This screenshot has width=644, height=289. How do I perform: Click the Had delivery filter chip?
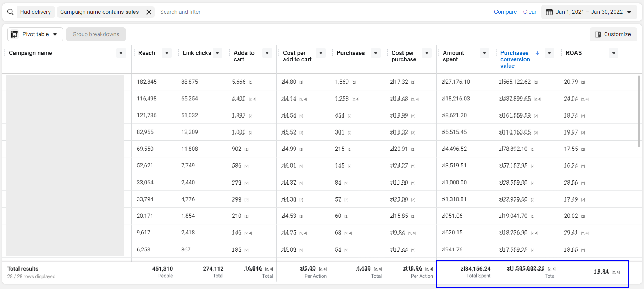click(35, 12)
